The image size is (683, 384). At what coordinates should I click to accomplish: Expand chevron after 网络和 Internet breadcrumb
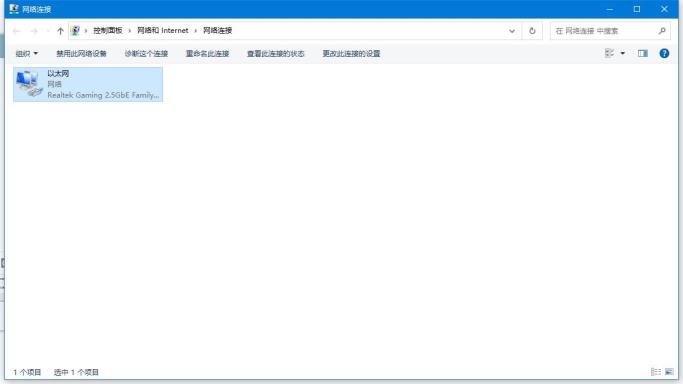pyautogui.click(x=196, y=30)
